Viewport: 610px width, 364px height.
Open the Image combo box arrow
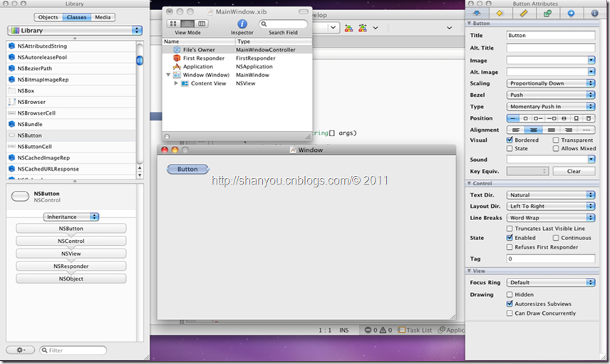point(591,61)
